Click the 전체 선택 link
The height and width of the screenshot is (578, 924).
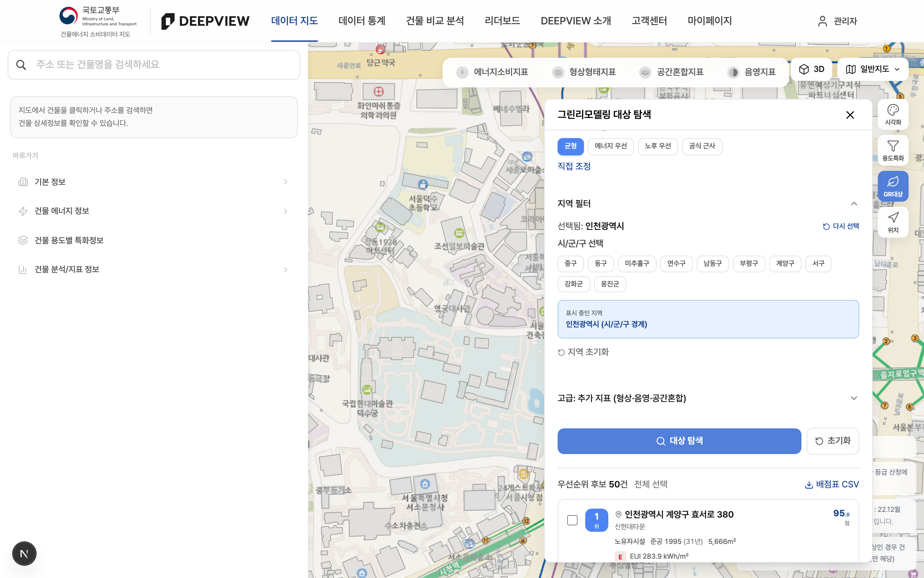click(x=651, y=484)
